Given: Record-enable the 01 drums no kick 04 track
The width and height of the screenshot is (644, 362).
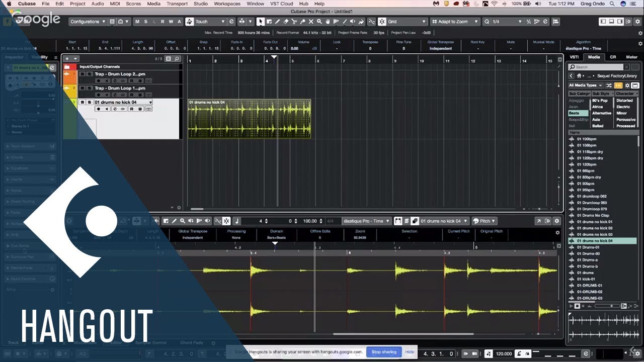Looking at the screenshot, I should pyautogui.click(x=99, y=109).
